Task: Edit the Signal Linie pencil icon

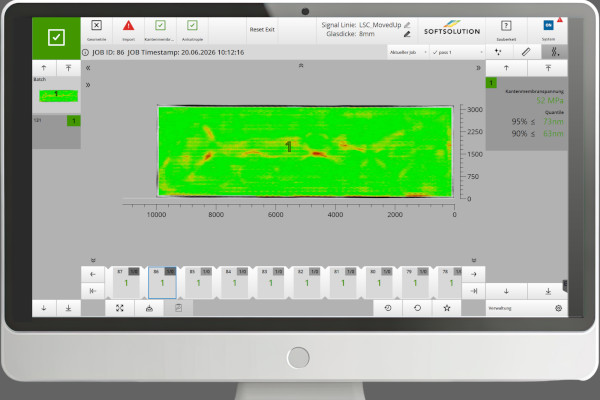Action: [x=407, y=25]
